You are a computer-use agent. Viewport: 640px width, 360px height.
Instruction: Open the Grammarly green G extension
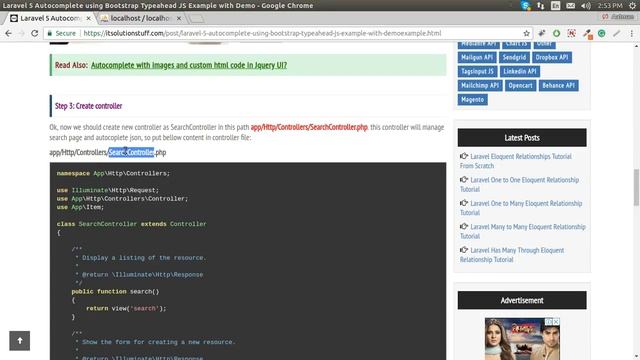pos(602,33)
